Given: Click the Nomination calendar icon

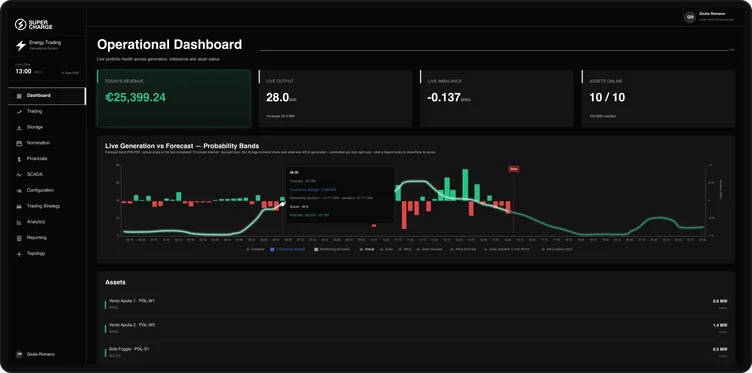Looking at the screenshot, I should [19, 143].
